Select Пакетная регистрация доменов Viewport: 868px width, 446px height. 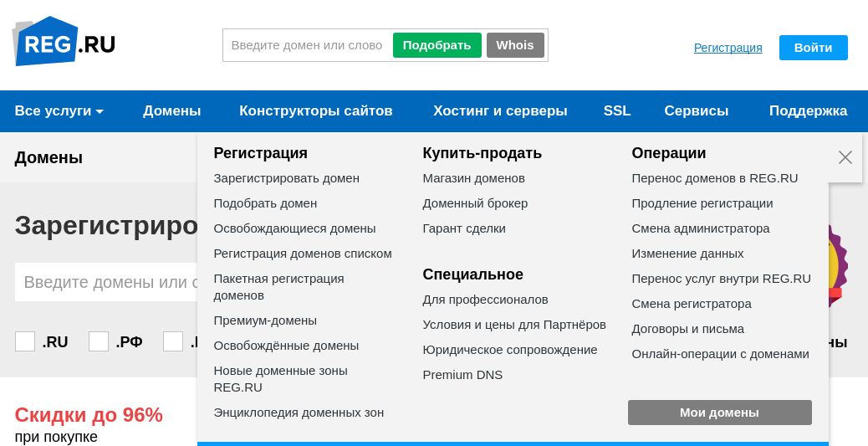click(279, 287)
